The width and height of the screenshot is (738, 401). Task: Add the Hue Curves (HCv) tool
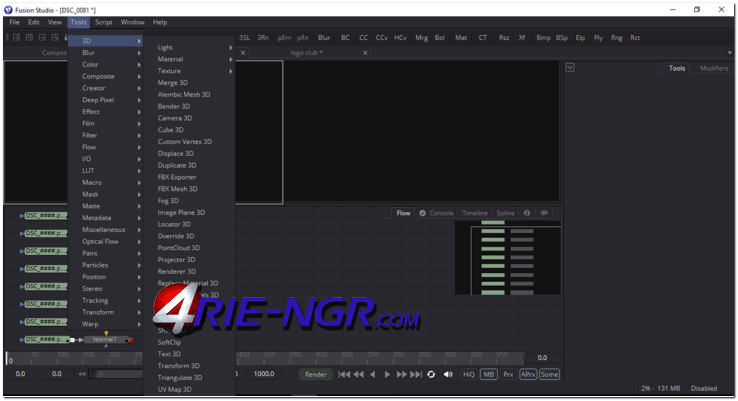click(x=400, y=38)
